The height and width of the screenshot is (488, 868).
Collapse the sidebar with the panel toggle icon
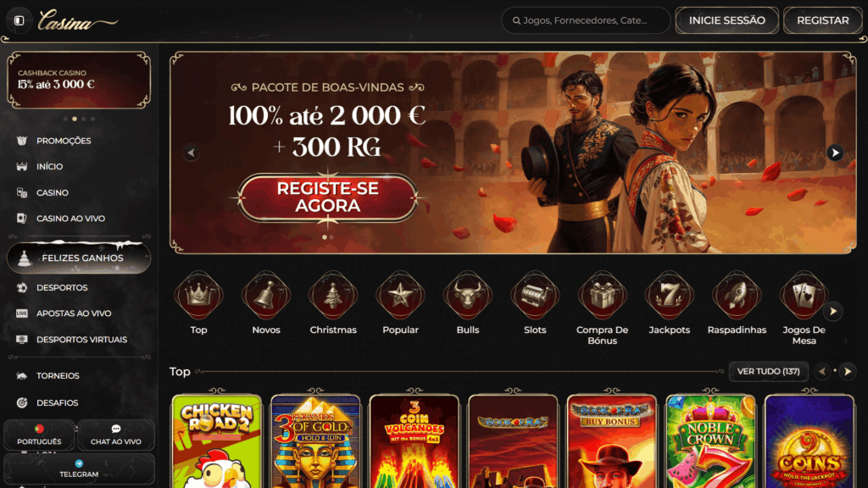pyautogui.click(x=19, y=20)
